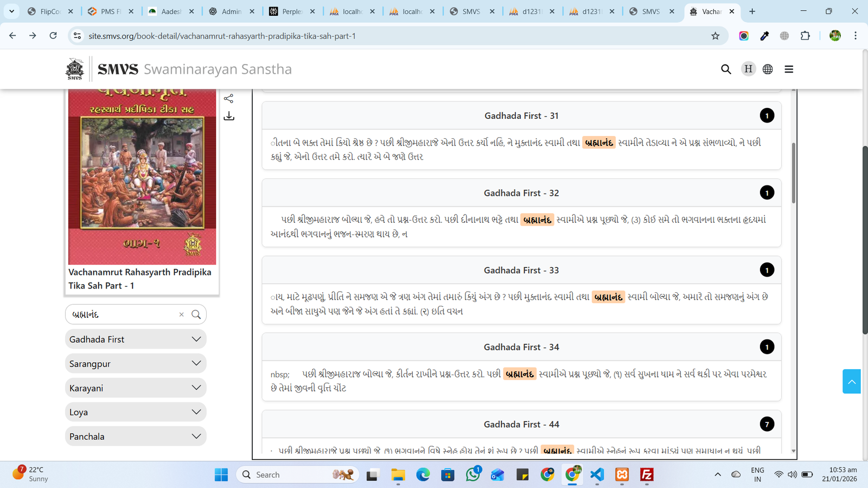Viewport: 868px width, 488px height.
Task: Clear the Gujarati search term with the X
Action: click(x=181, y=314)
